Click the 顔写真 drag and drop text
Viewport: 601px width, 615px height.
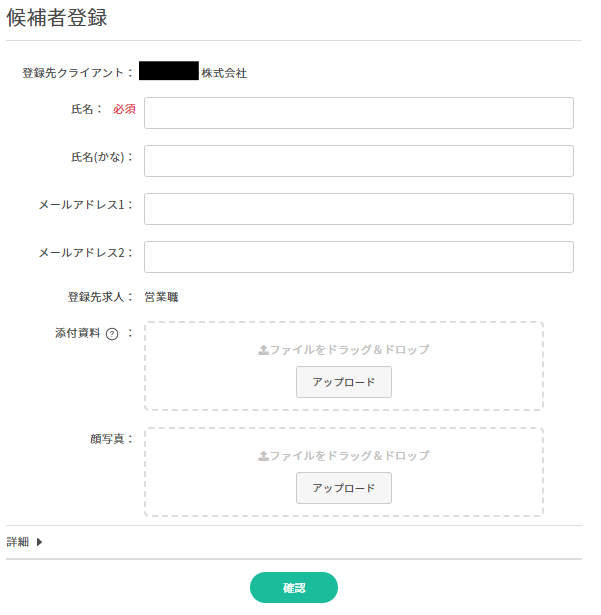click(349, 456)
